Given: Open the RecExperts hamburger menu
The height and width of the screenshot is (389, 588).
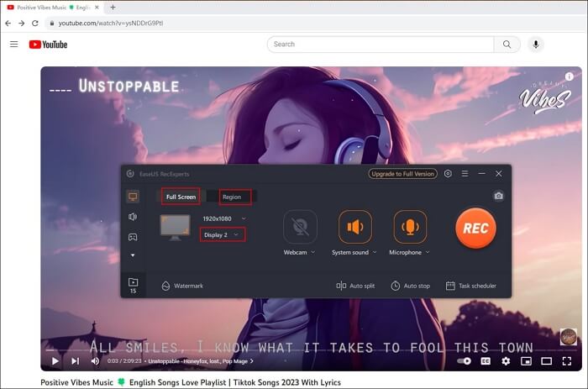Looking at the screenshot, I should click(x=465, y=174).
